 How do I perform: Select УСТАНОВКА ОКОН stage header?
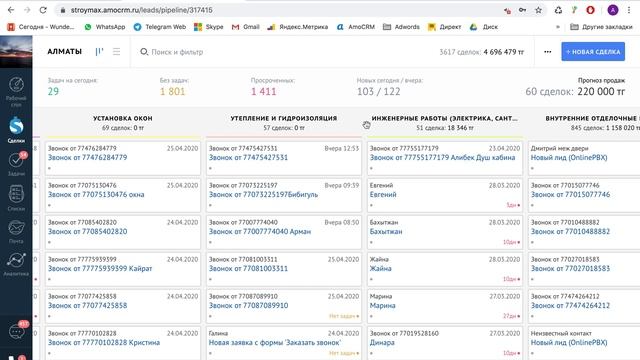pyautogui.click(x=123, y=122)
